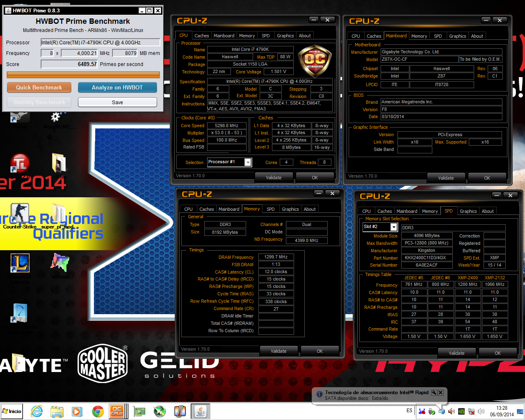Click the NVIDIA tray icon
525x420 pixels.
point(461,411)
